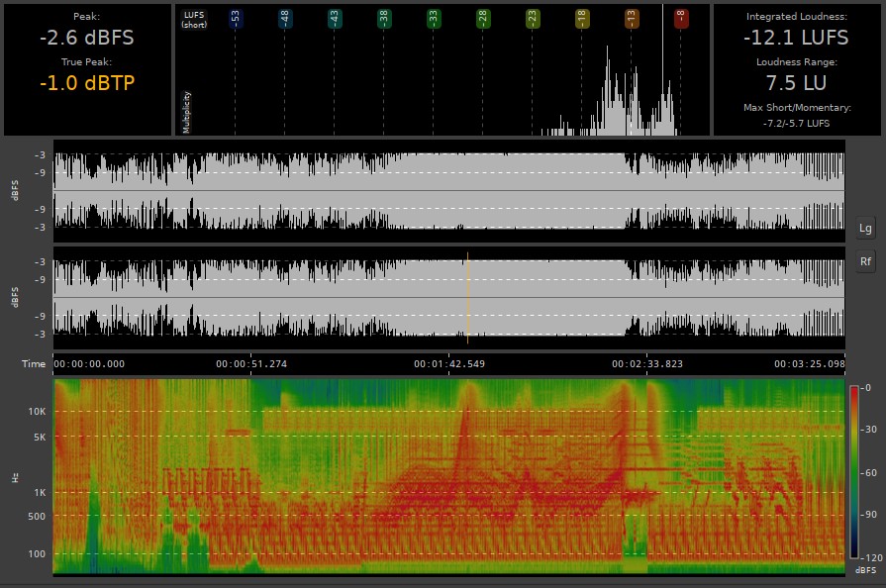Click the 1K frequency axis label
886x588 pixels.
(40, 493)
